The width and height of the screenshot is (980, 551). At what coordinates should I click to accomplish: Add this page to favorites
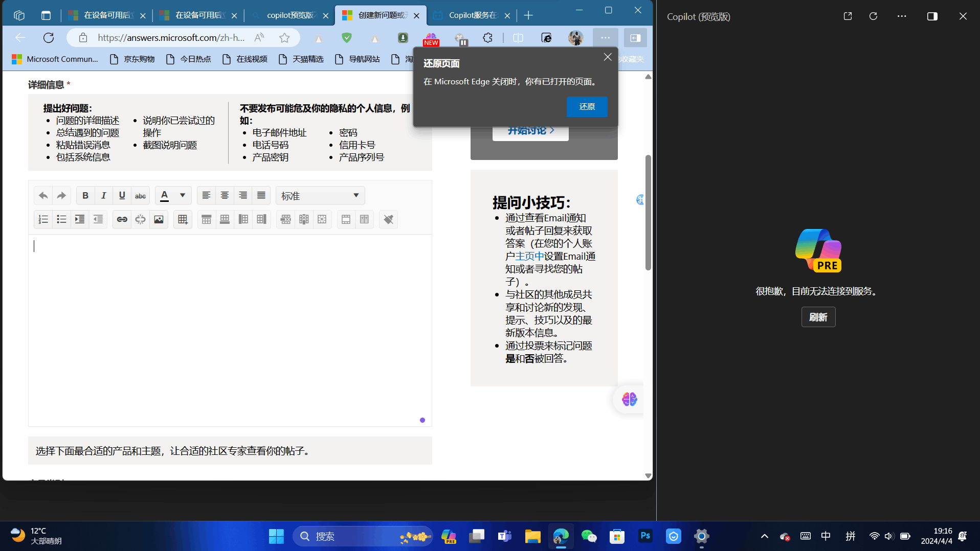(284, 38)
